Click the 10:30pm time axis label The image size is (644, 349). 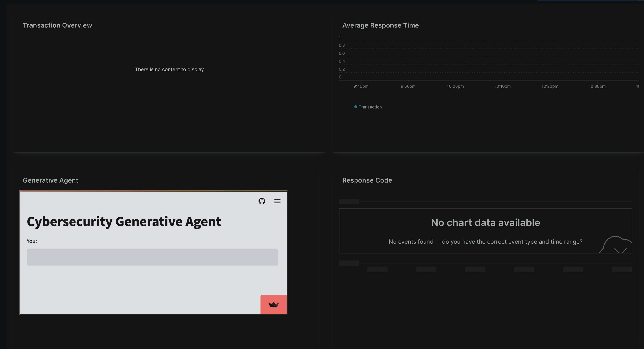coord(597,86)
